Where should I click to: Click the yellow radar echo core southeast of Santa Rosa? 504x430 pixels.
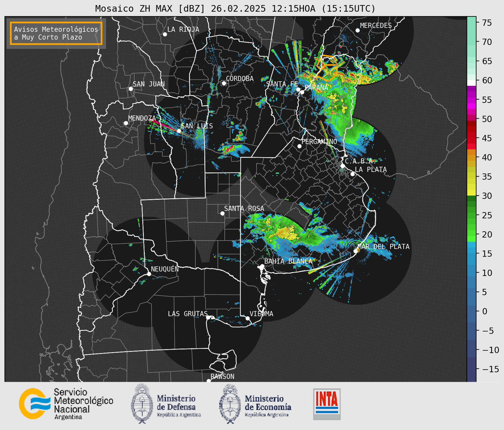[287, 233]
